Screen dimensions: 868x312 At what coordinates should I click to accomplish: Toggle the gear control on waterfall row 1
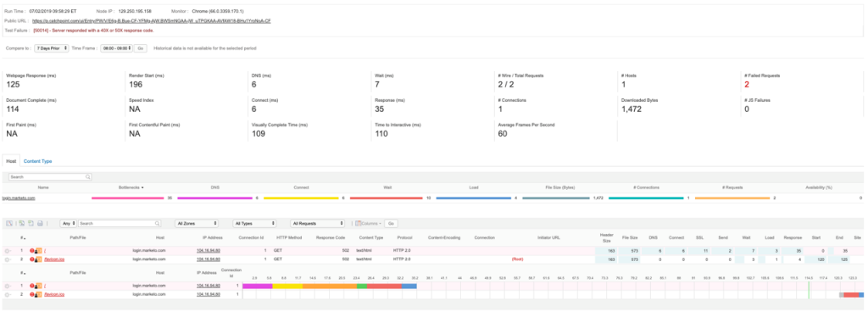(x=7, y=286)
